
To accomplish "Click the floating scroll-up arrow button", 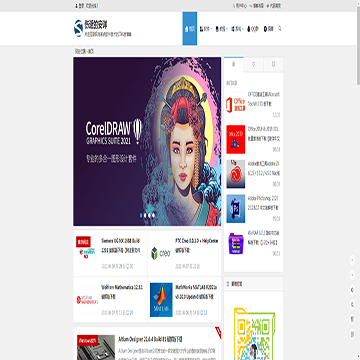I will pos(353,259).
